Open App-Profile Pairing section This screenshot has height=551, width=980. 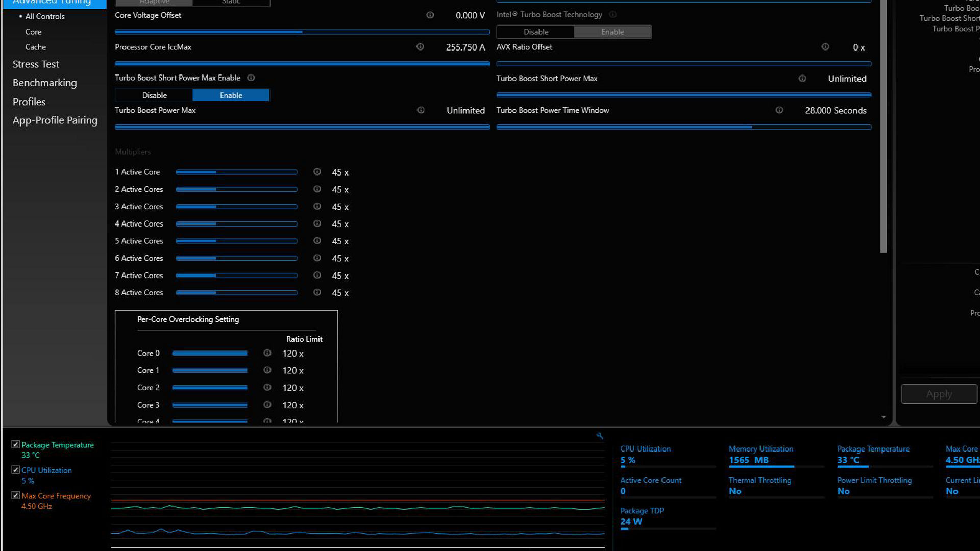(55, 120)
